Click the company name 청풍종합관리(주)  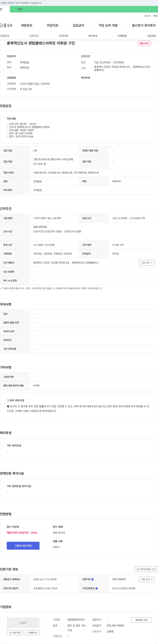coord(76,619)
